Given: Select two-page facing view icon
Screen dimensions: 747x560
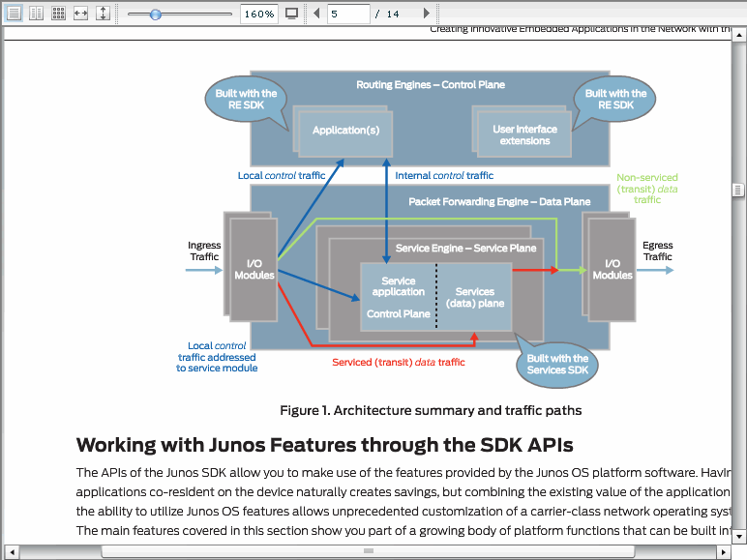Looking at the screenshot, I should tap(36, 14).
